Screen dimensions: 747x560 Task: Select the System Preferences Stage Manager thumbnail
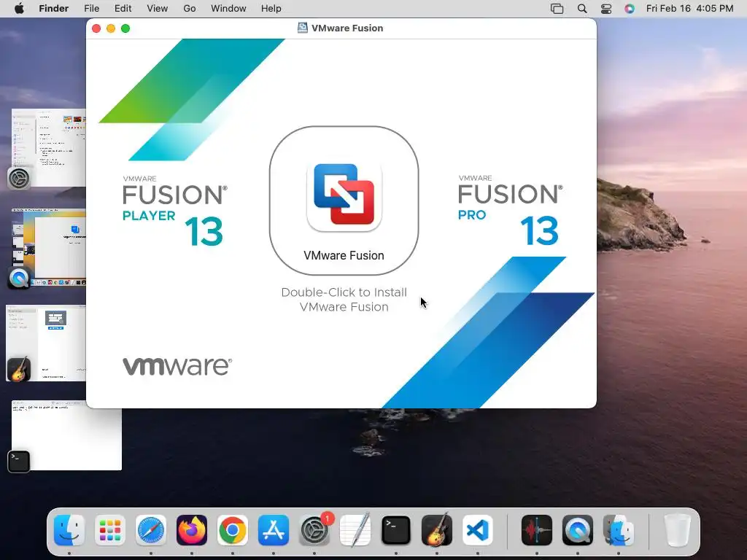pyautogui.click(x=49, y=147)
